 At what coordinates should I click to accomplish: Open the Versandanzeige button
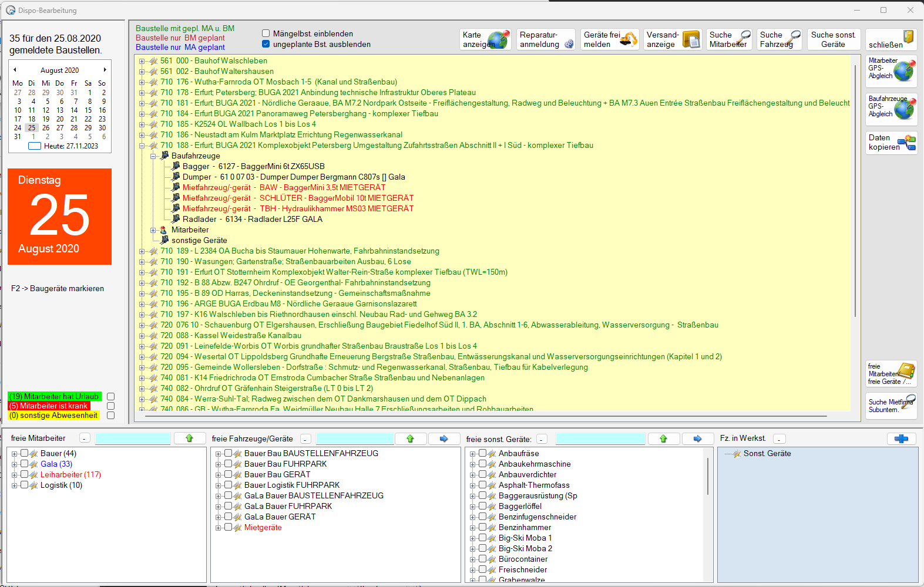coord(673,39)
